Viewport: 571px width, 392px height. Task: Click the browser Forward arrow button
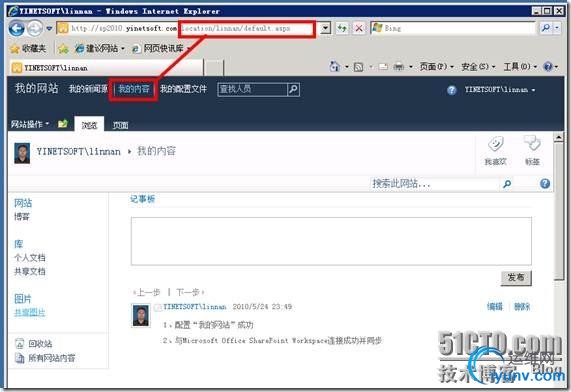[35, 28]
